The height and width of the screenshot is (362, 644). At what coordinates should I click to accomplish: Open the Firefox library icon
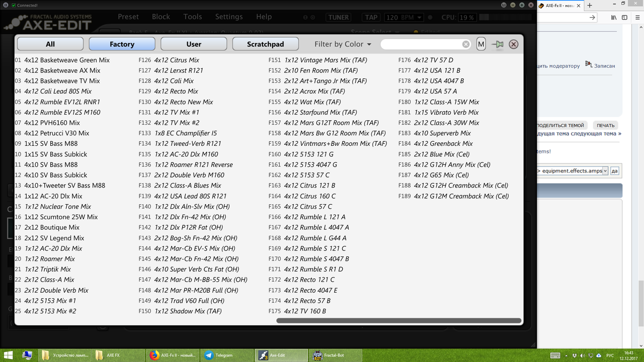(614, 18)
